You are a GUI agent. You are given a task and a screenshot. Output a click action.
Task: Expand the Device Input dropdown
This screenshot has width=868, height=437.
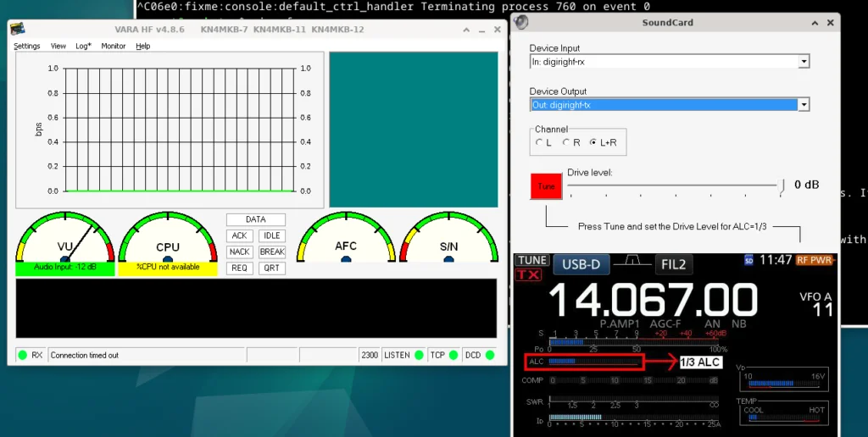coord(804,62)
